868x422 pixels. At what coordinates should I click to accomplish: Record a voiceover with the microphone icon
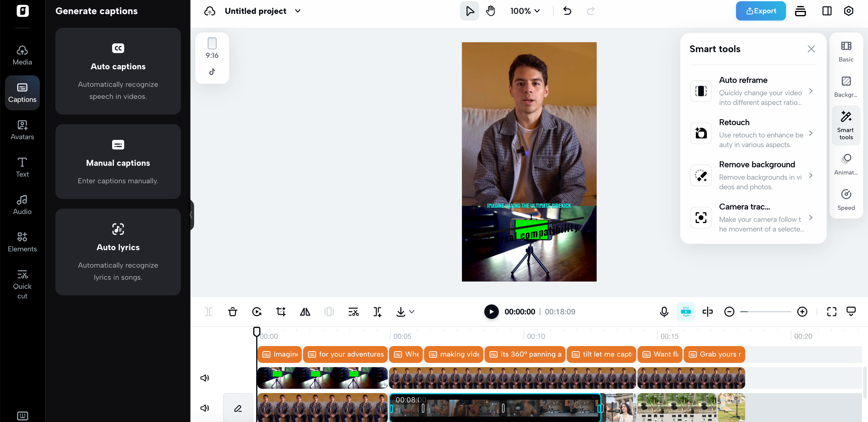click(x=663, y=312)
